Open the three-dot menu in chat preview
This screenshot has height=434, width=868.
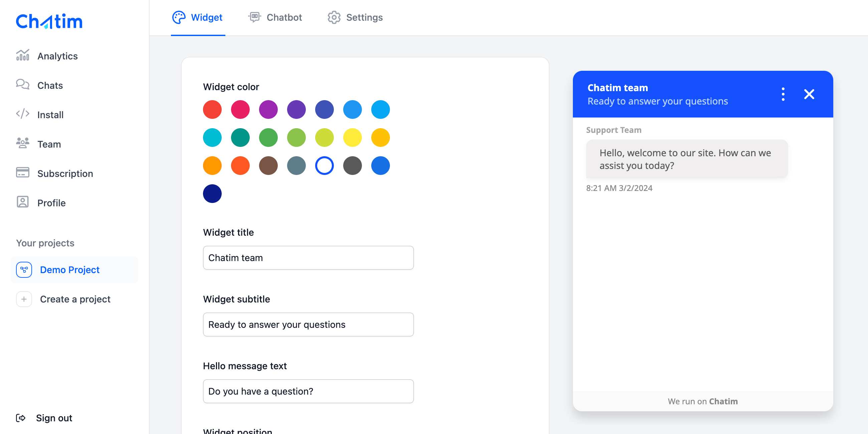point(783,94)
